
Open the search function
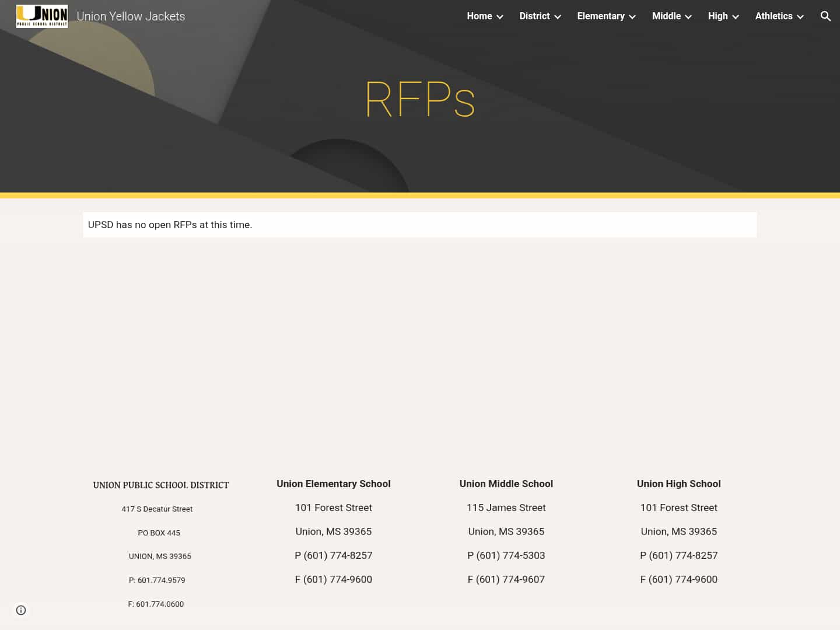(x=825, y=16)
